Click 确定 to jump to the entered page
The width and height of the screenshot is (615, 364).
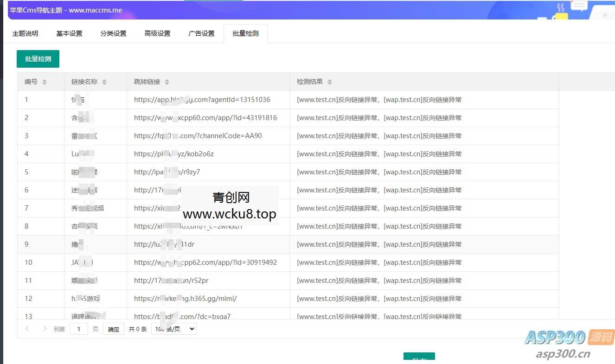[x=113, y=328]
